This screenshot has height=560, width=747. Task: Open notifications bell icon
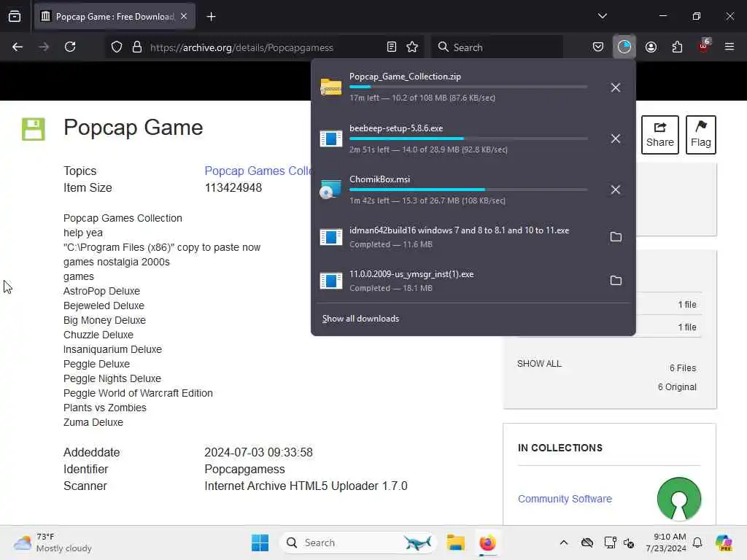pyautogui.click(x=697, y=542)
